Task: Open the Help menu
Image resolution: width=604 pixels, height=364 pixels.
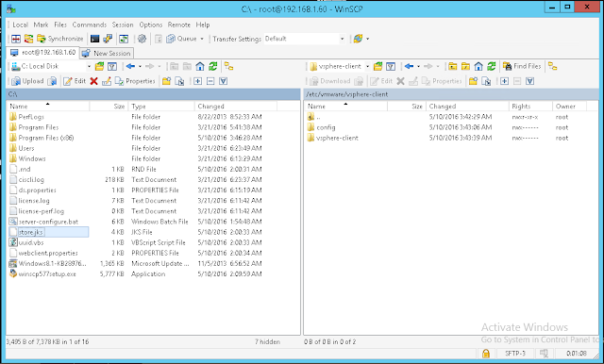Action: click(x=203, y=25)
